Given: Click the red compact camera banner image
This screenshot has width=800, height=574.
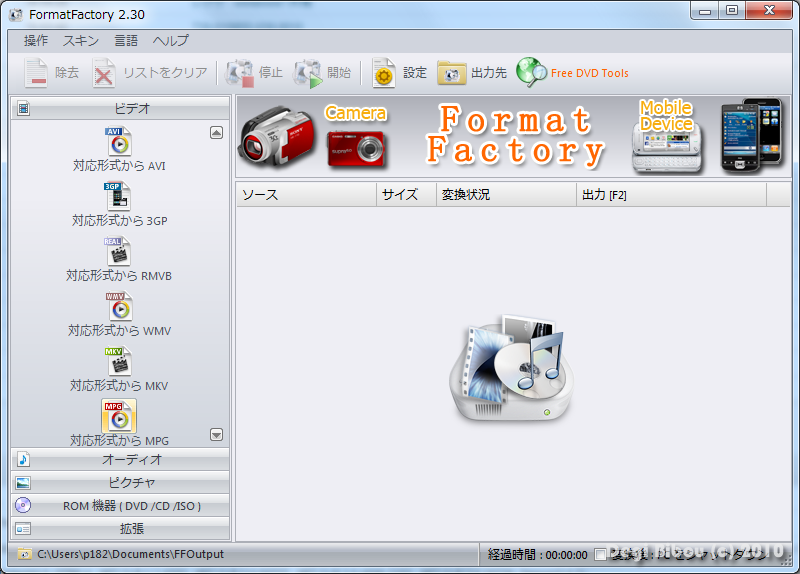Looking at the screenshot, I should 356,148.
